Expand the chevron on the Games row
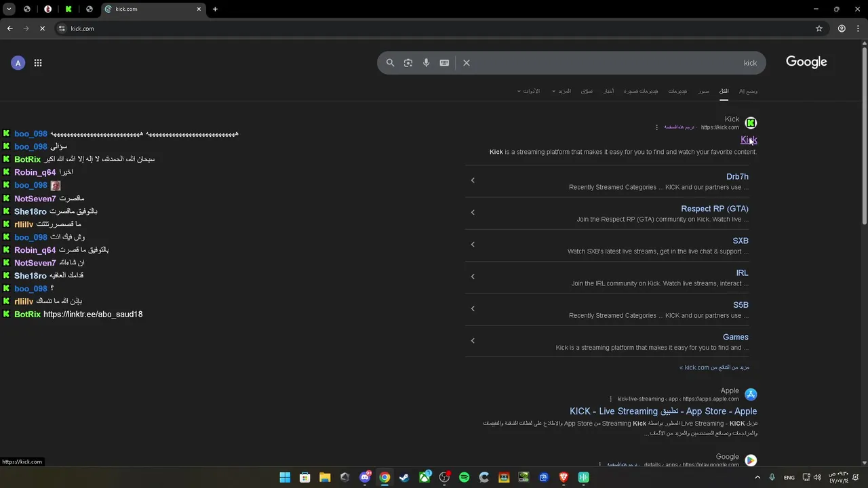Image resolution: width=868 pixels, height=488 pixels. point(473,340)
